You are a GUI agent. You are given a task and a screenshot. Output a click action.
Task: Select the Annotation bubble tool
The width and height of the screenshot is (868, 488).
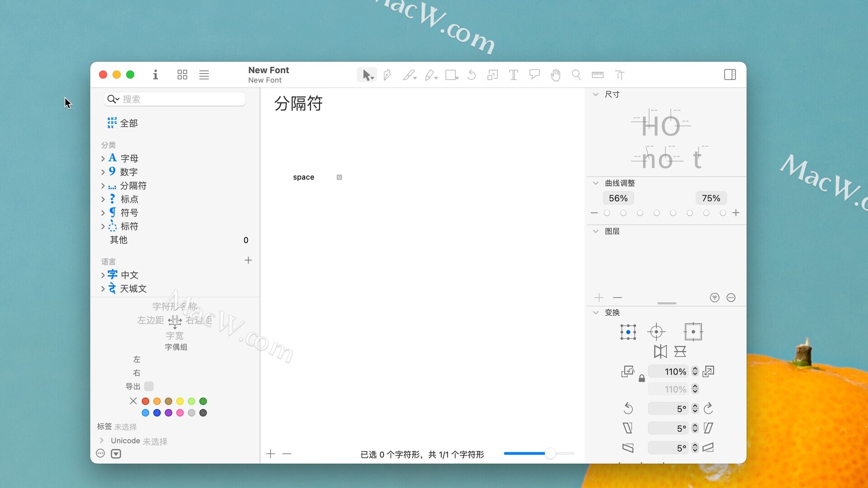pyautogui.click(x=534, y=75)
